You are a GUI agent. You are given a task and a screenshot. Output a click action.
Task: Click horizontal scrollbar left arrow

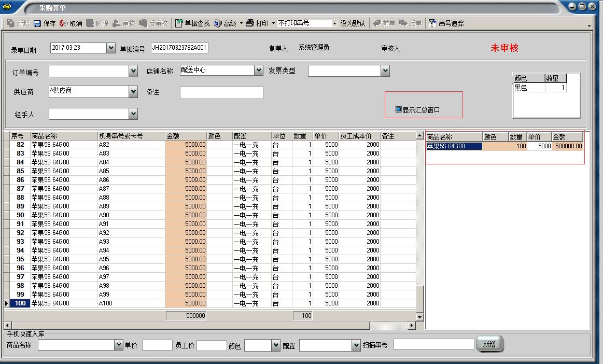click(x=7, y=326)
